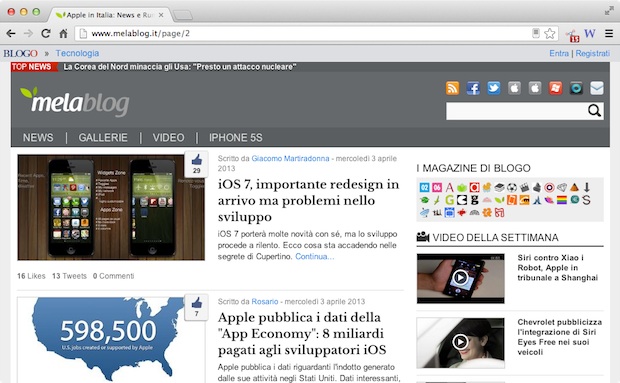Open the 0 Commenti link
Viewport: 620px width, 383px height.
click(113, 276)
